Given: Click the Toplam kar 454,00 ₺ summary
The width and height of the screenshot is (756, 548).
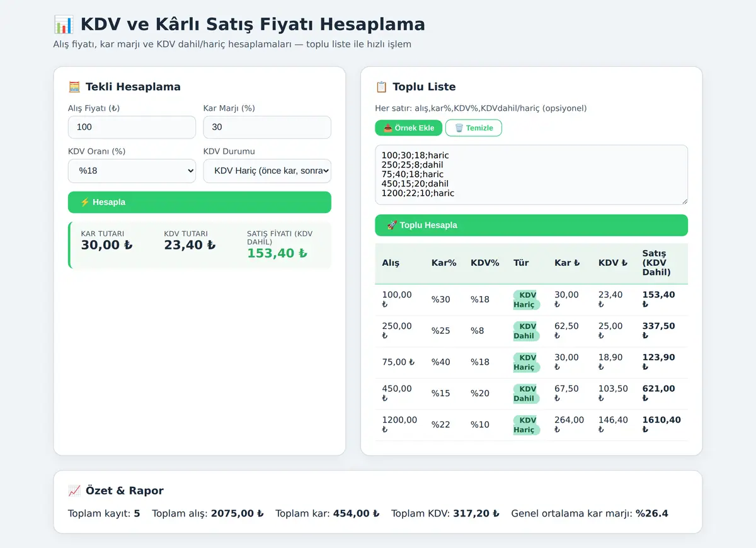Looking at the screenshot, I should click(328, 513).
